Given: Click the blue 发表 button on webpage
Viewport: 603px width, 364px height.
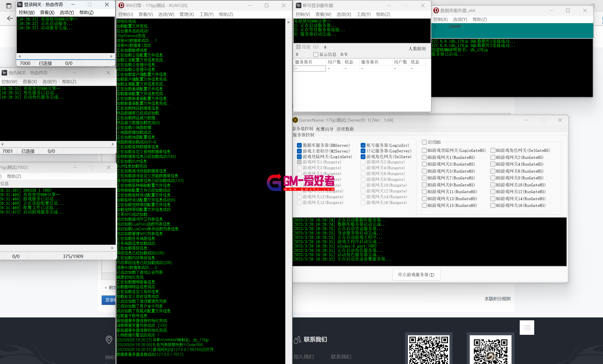Looking at the screenshot, I should point(109,300).
